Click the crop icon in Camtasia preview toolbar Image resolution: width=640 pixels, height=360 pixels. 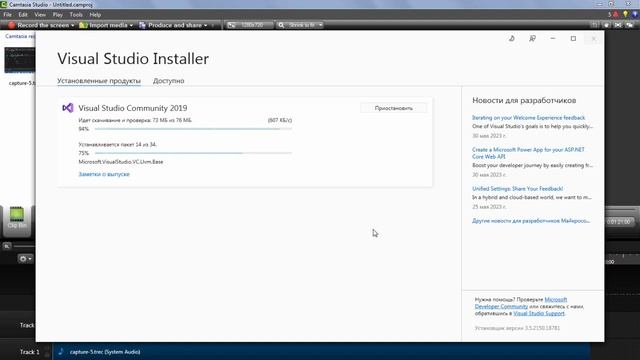click(595, 25)
